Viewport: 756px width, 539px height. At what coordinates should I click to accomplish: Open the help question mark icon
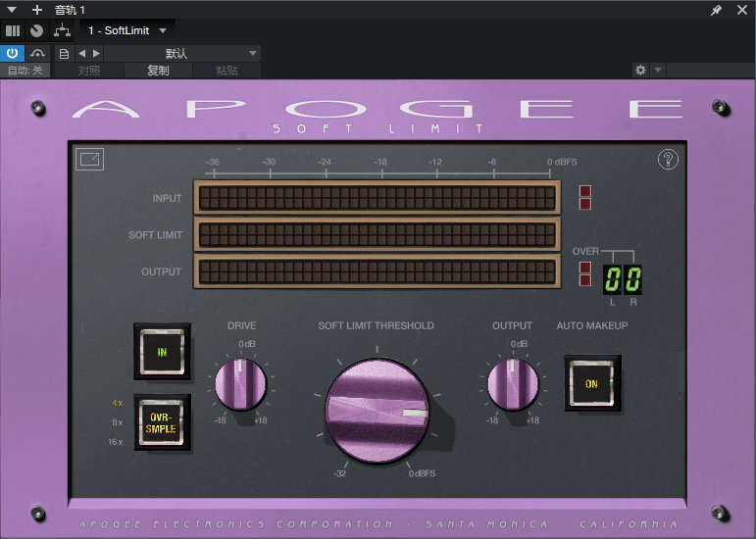tap(668, 159)
